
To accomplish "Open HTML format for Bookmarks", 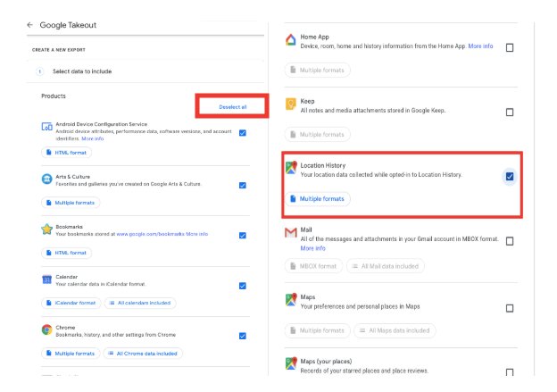I will 67,253.
